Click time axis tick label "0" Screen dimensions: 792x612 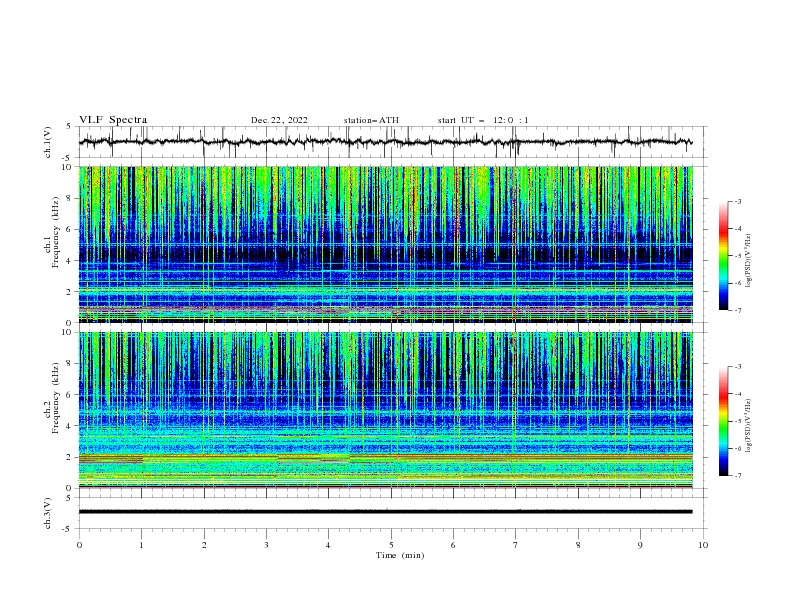pyautogui.click(x=79, y=545)
